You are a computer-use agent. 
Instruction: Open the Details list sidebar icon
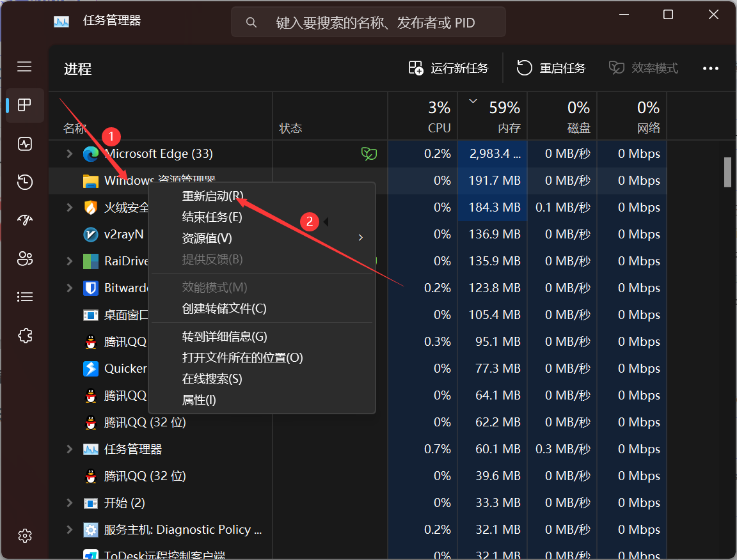pyautogui.click(x=25, y=297)
